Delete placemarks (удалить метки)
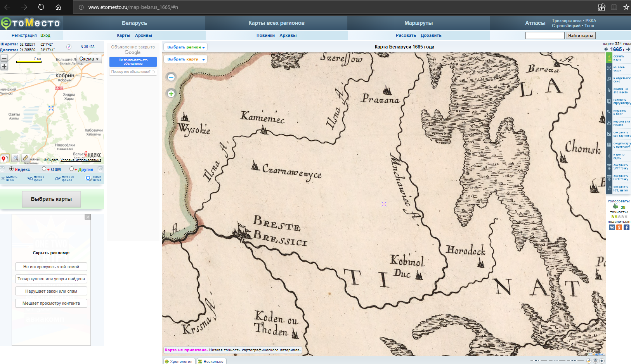Image resolution: width=631 pixels, height=364 pixels. [9, 178]
